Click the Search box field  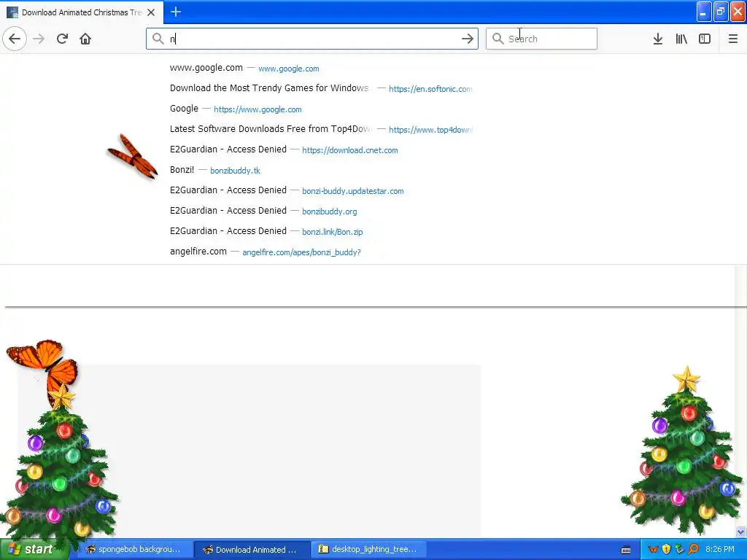[541, 39]
